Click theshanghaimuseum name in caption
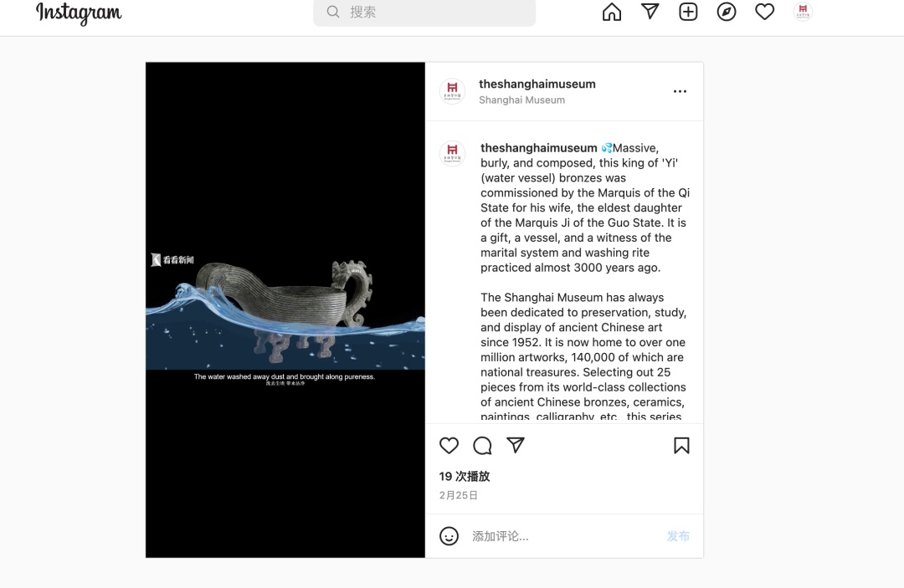The width and height of the screenshot is (904, 588). coord(538,148)
